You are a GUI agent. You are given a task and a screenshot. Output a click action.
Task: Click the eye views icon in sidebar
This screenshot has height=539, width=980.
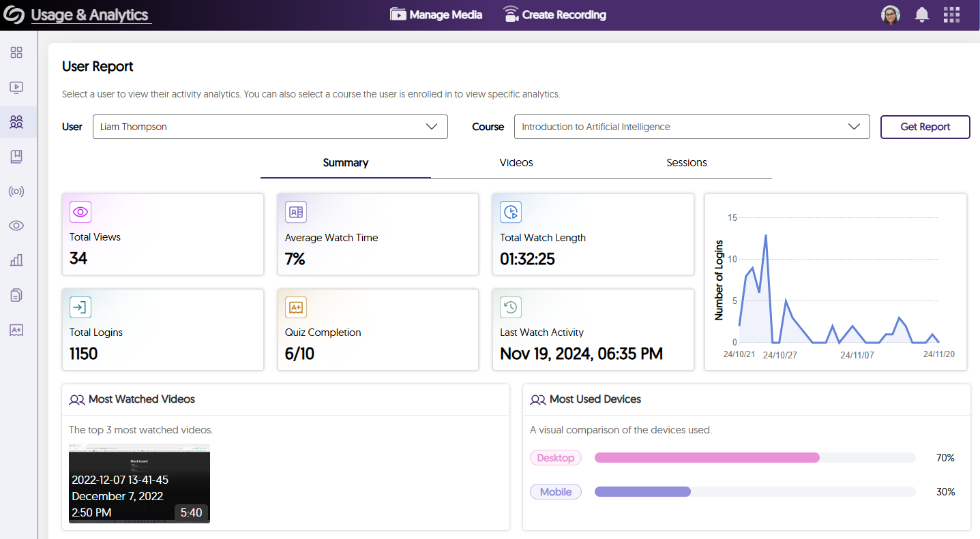pyautogui.click(x=16, y=225)
